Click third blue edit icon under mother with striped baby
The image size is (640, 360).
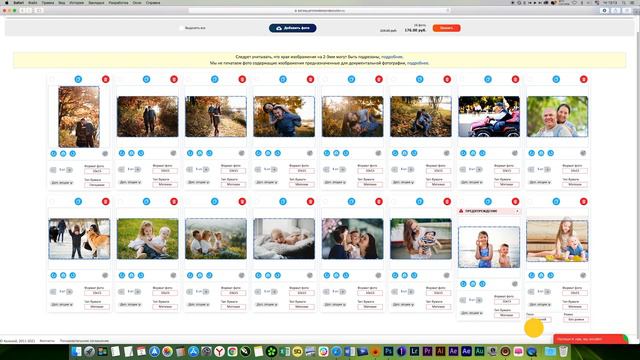coord(414,276)
